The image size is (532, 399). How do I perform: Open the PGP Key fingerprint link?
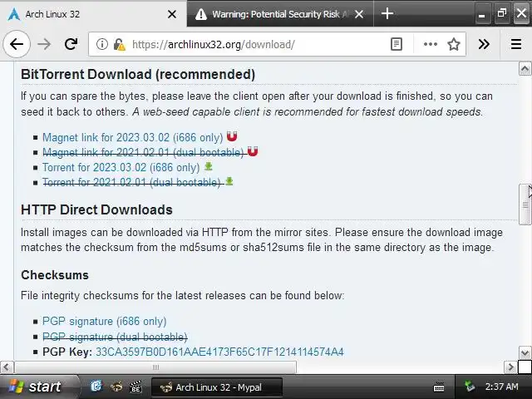pyautogui.click(x=219, y=352)
